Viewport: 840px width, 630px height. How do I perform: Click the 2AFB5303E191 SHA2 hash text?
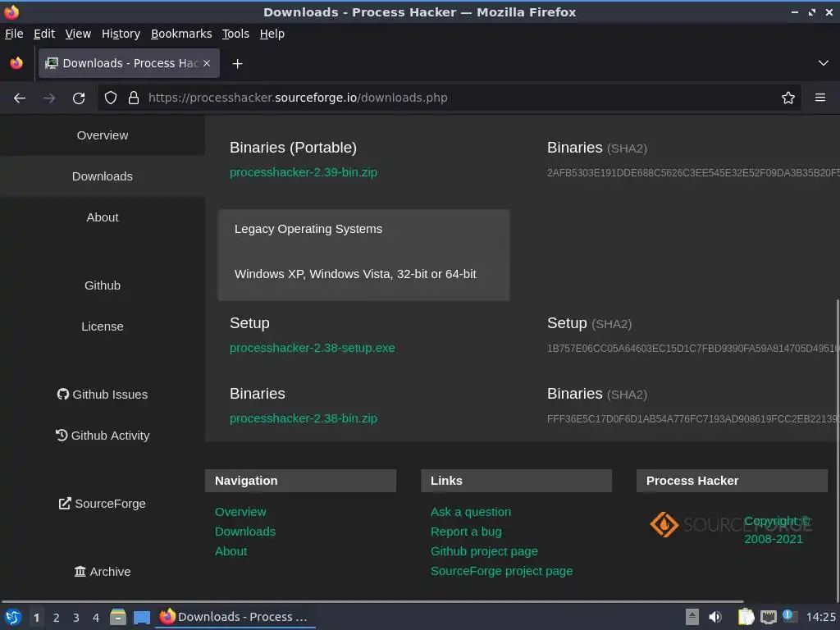coord(693,173)
